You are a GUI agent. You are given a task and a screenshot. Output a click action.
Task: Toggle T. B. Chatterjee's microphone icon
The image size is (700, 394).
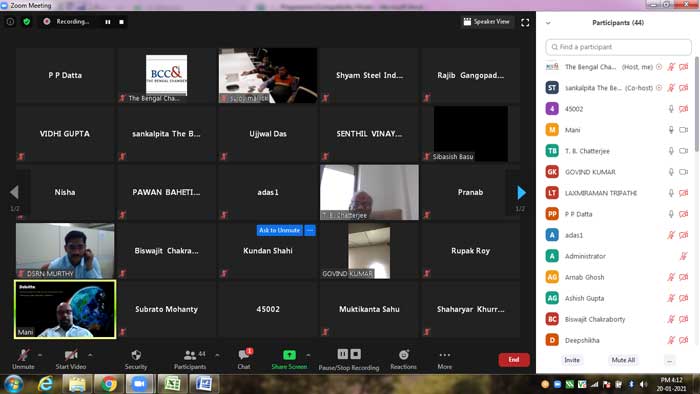[671, 151]
